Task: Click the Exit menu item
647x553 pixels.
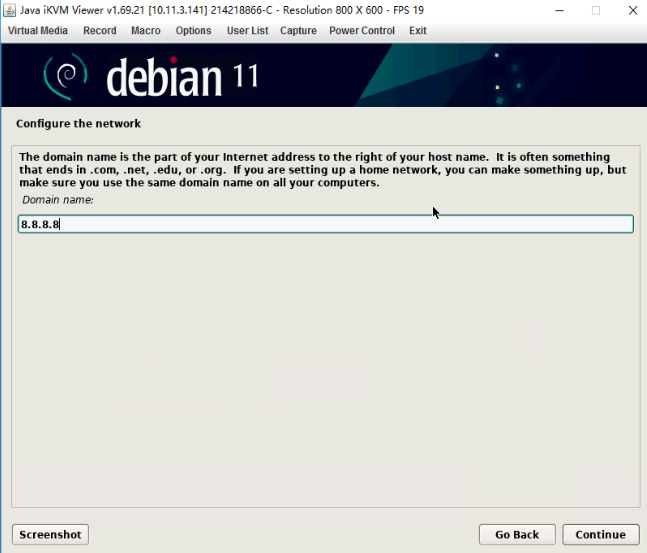Action: pos(418,31)
